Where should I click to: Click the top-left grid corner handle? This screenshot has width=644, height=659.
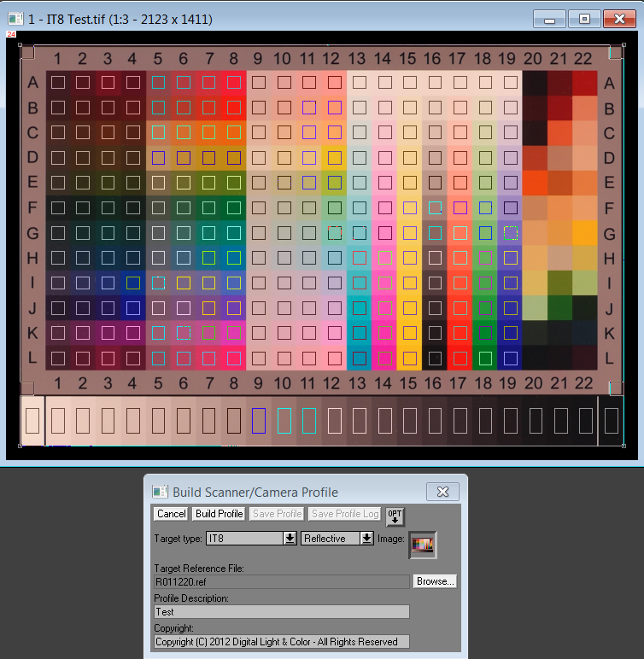click(x=20, y=45)
